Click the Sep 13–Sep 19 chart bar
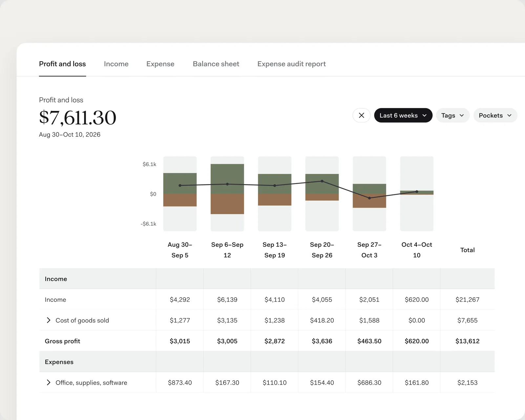 coord(275,194)
